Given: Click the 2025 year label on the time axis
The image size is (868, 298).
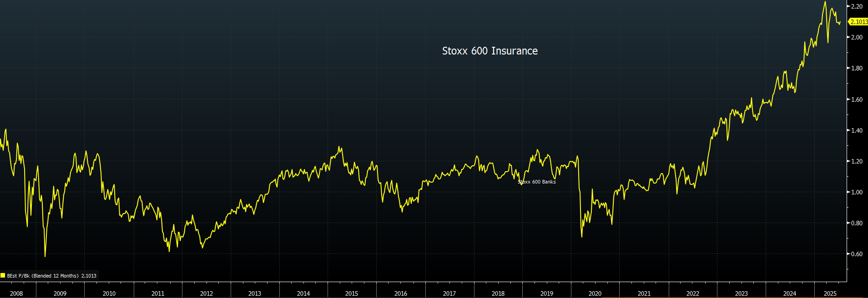Looking at the screenshot, I should point(830,293).
